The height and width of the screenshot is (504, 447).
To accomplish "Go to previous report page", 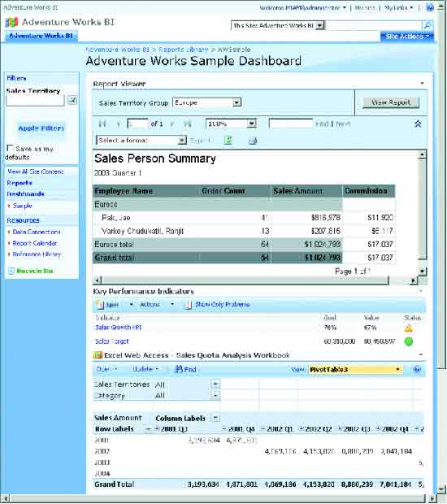I will [x=119, y=124].
